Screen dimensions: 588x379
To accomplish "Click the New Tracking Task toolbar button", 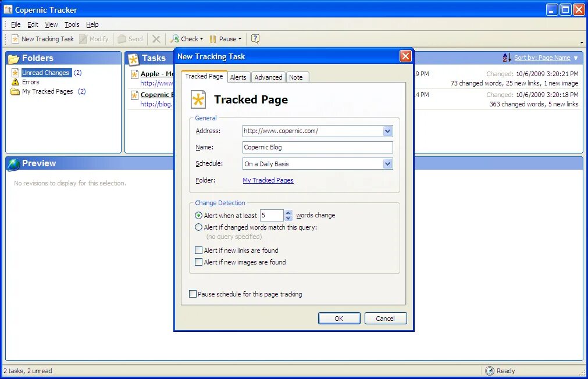I will pos(42,39).
